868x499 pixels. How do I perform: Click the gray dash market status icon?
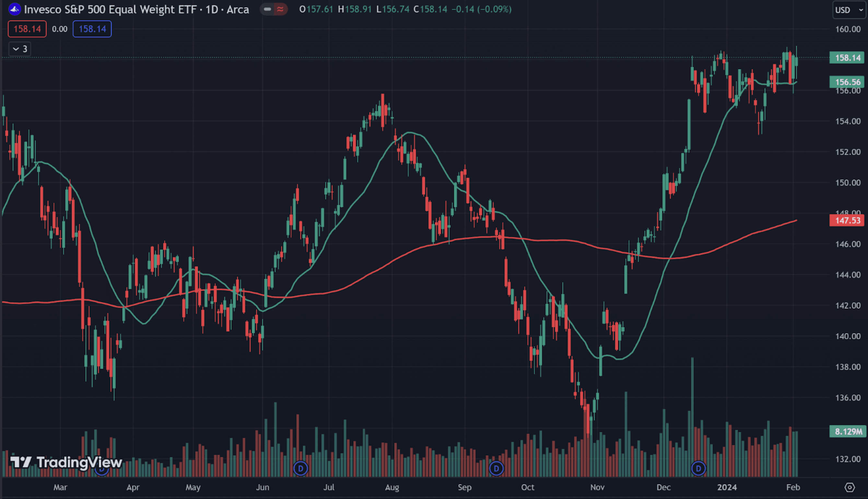[x=267, y=9]
